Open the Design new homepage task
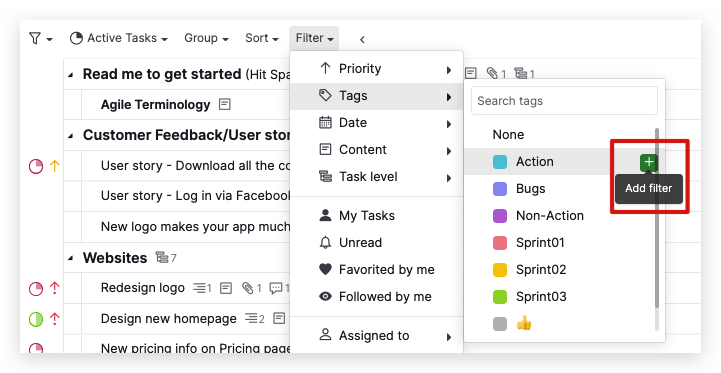The width and height of the screenshot is (721, 373). click(168, 319)
